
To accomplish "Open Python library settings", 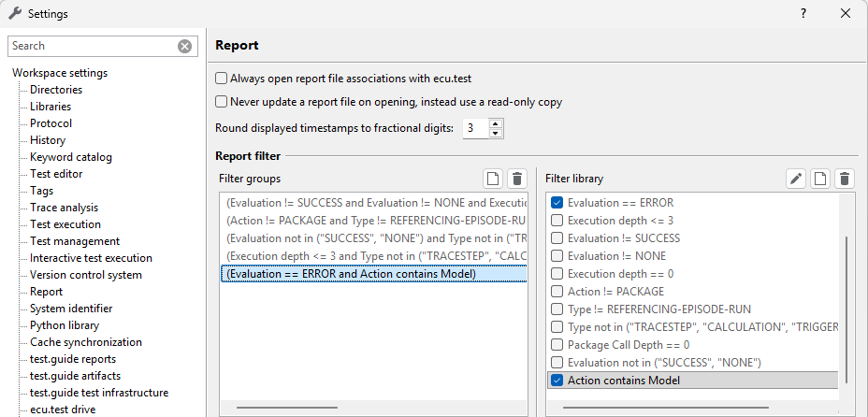I will 65,325.
